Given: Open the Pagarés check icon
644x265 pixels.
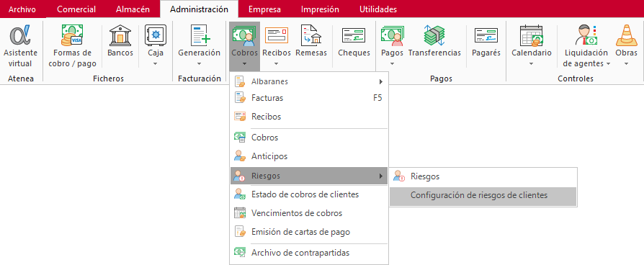Looking at the screenshot, I should [x=486, y=35].
